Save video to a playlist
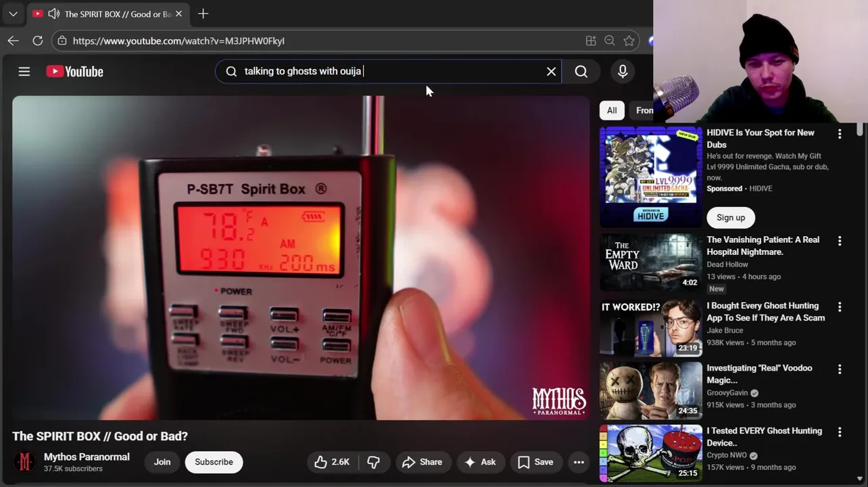Screen dimensions: 868x487 [x=535, y=462]
